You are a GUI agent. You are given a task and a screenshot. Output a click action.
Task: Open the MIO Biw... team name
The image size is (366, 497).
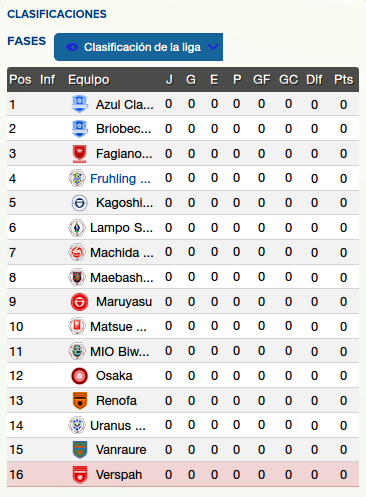point(120,351)
